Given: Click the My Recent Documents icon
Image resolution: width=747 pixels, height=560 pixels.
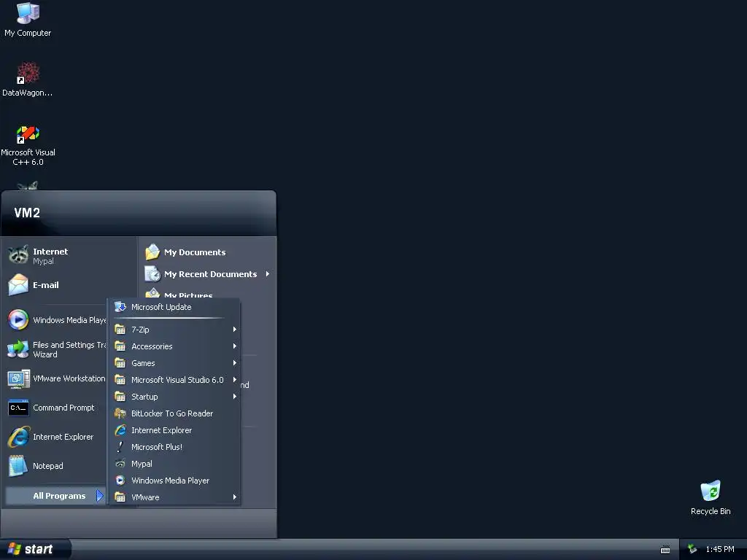Looking at the screenshot, I should click(x=152, y=274).
